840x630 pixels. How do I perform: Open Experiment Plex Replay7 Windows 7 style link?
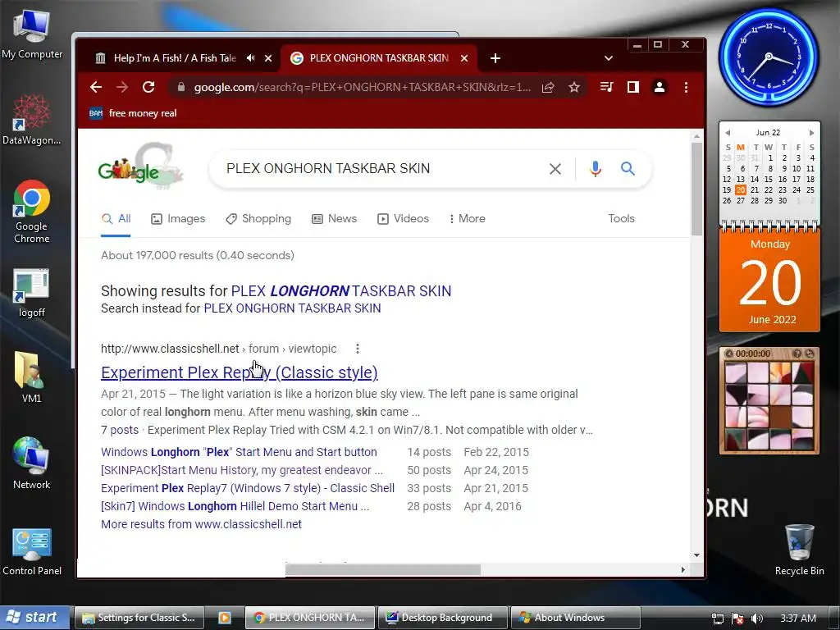tap(248, 489)
